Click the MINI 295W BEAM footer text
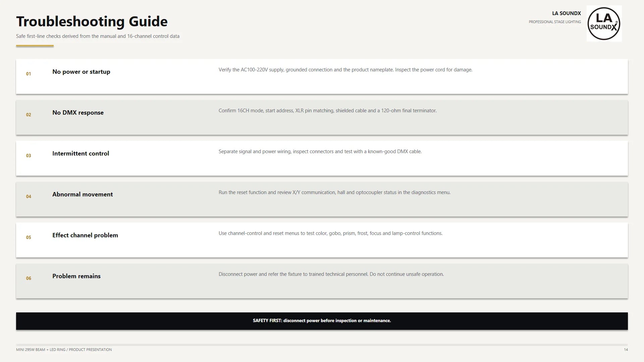This screenshot has height=362, width=644. [x=64, y=350]
